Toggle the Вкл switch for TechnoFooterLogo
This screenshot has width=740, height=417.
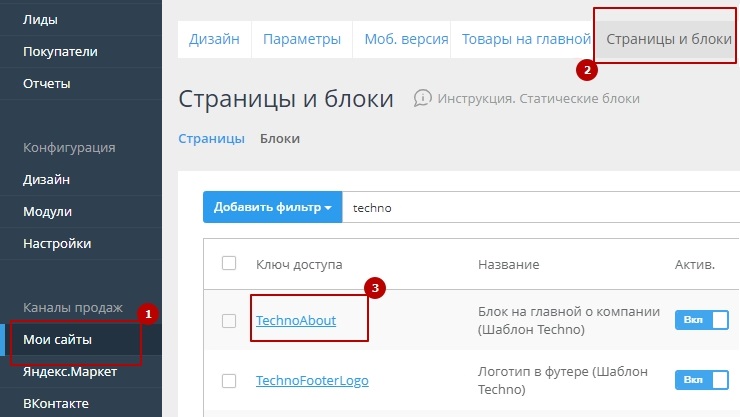(701, 380)
